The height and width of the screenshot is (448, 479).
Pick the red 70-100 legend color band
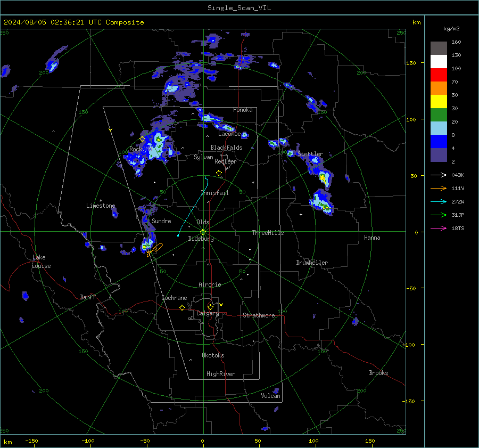[x=439, y=75]
